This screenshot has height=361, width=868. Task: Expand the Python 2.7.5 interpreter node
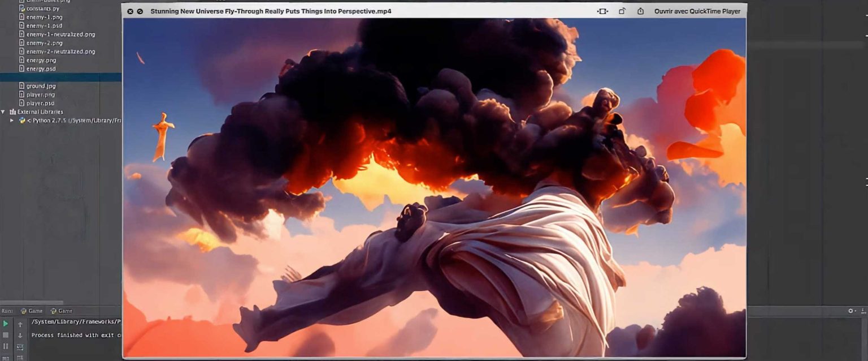coord(13,120)
